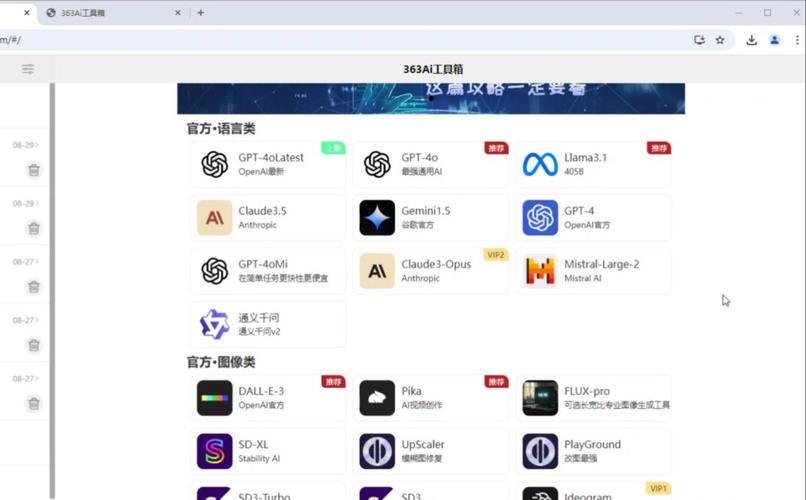
Task: Open a new browser tab
Action: pos(200,13)
